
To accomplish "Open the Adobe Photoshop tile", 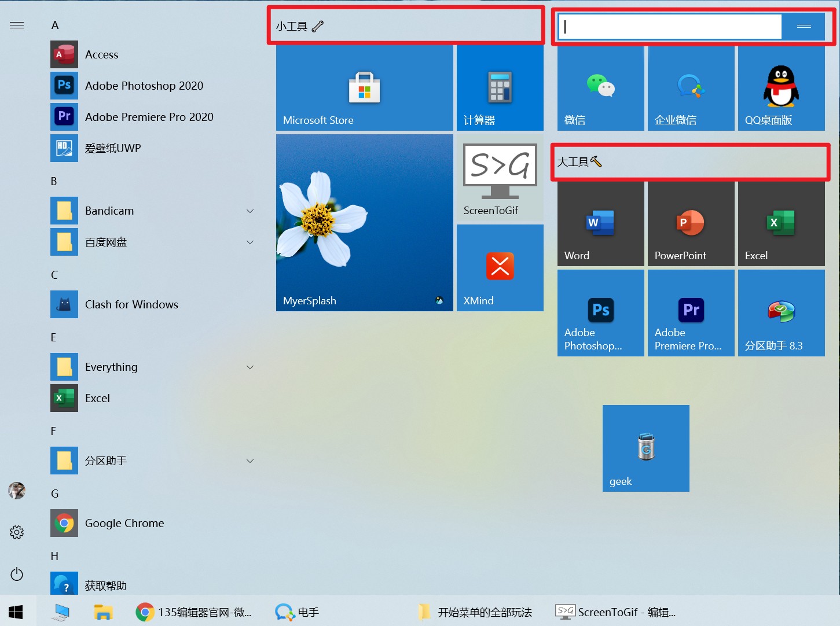I will 601,313.
